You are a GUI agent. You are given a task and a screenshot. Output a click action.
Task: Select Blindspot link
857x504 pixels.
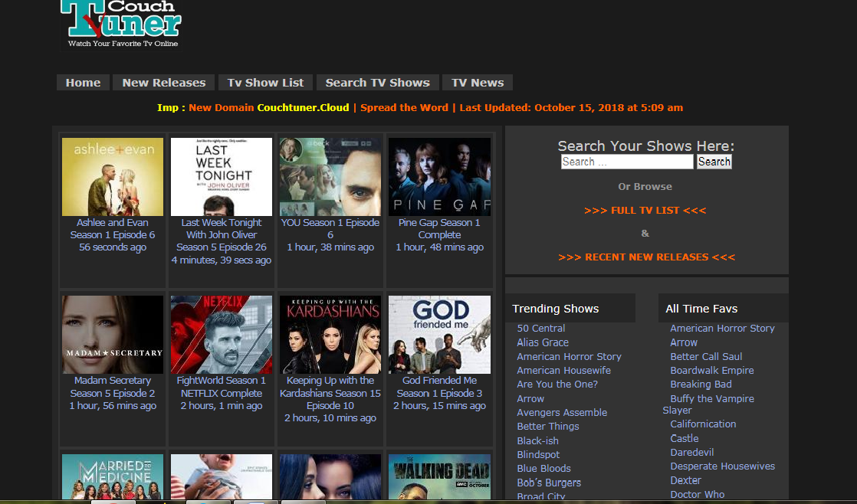click(x=538, y=454)
